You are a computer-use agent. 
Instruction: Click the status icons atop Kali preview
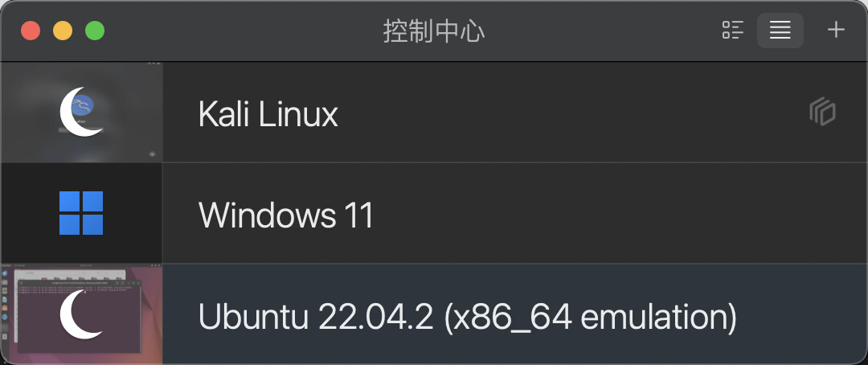(154, 64)
